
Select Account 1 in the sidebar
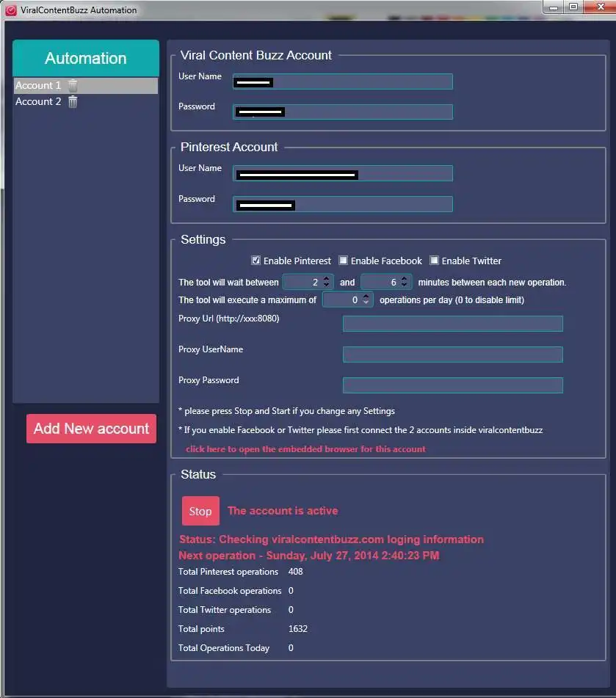(x=85, y=85)
